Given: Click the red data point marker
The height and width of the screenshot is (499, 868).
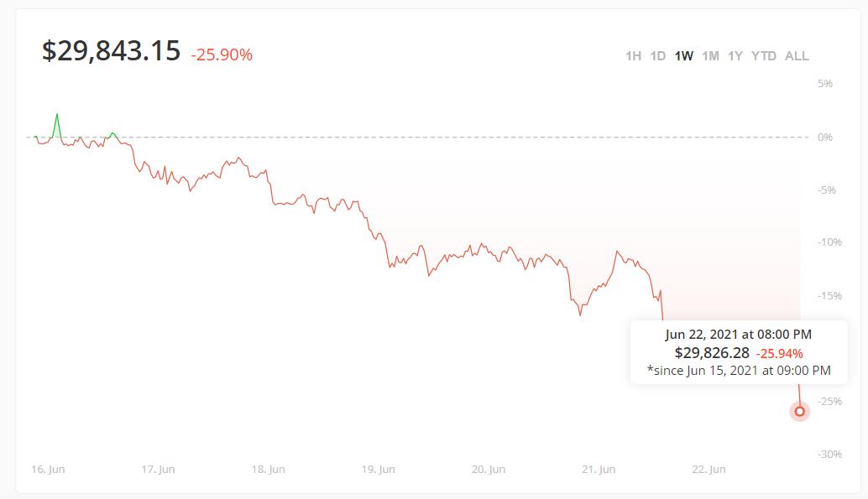Looking at the screenshot, I should click(x=800, y=411).
